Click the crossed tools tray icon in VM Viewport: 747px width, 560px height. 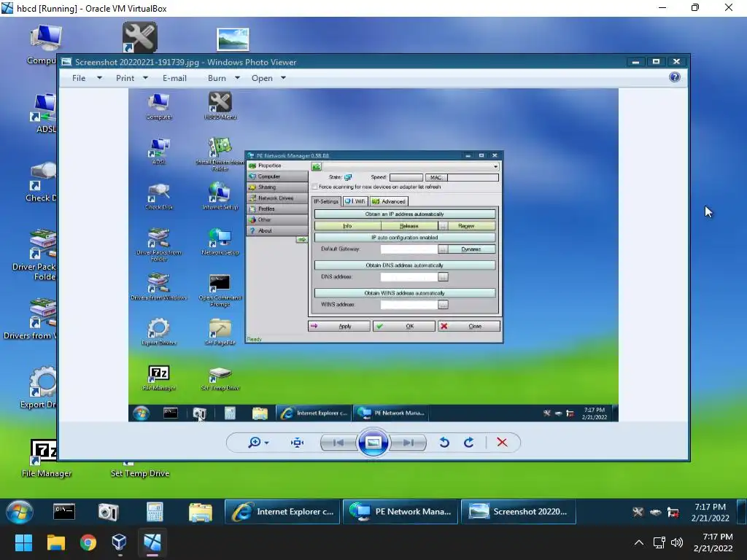pyautogui.click(x=638, y=512)
